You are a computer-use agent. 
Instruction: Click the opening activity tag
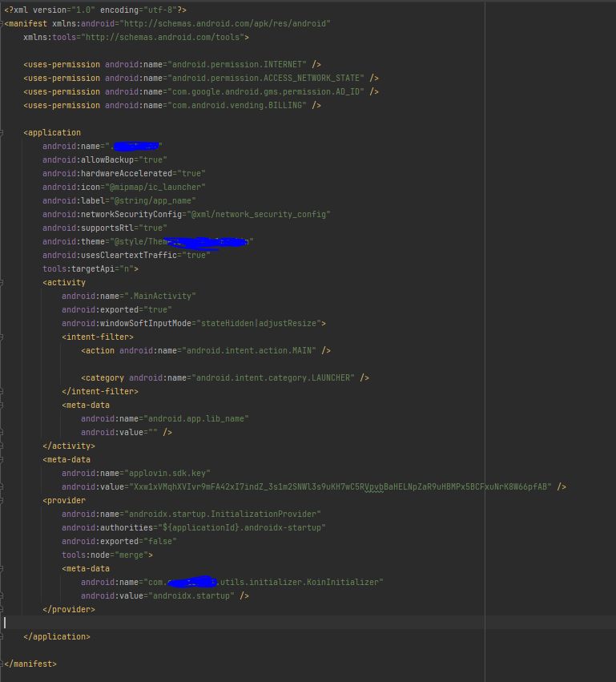(64, 283)
